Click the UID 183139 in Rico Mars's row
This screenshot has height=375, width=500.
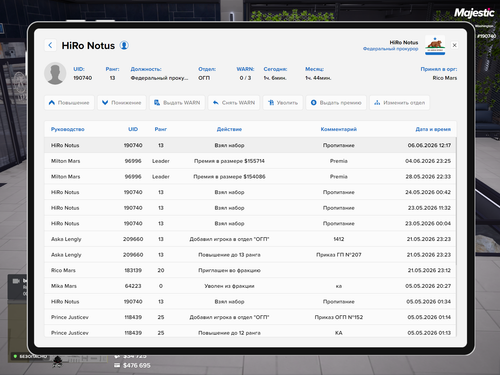point(133,270)
